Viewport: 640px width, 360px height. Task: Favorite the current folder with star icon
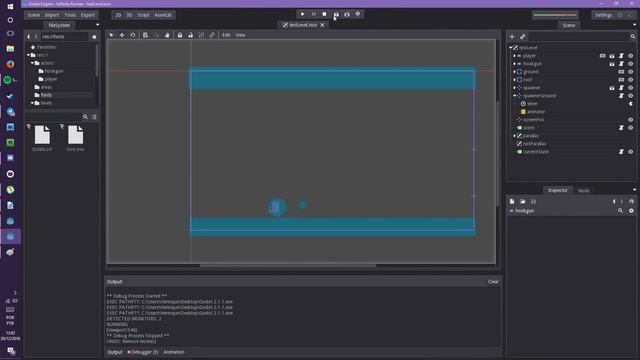(94, 37)
